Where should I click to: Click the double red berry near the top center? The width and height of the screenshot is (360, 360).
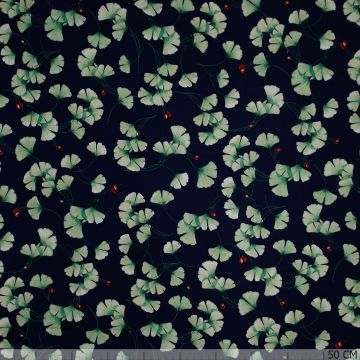click(x=242, y=69)
